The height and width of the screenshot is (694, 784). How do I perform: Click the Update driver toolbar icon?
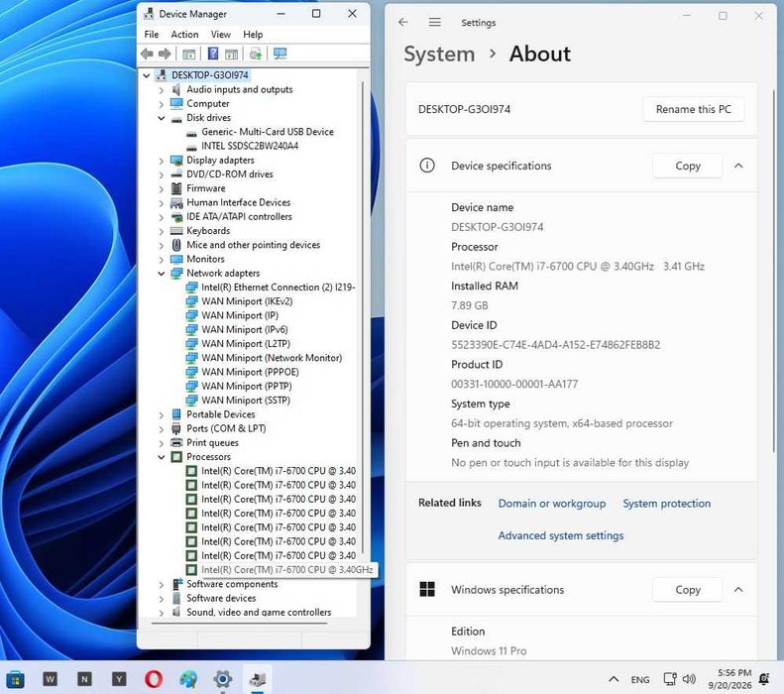256,54
